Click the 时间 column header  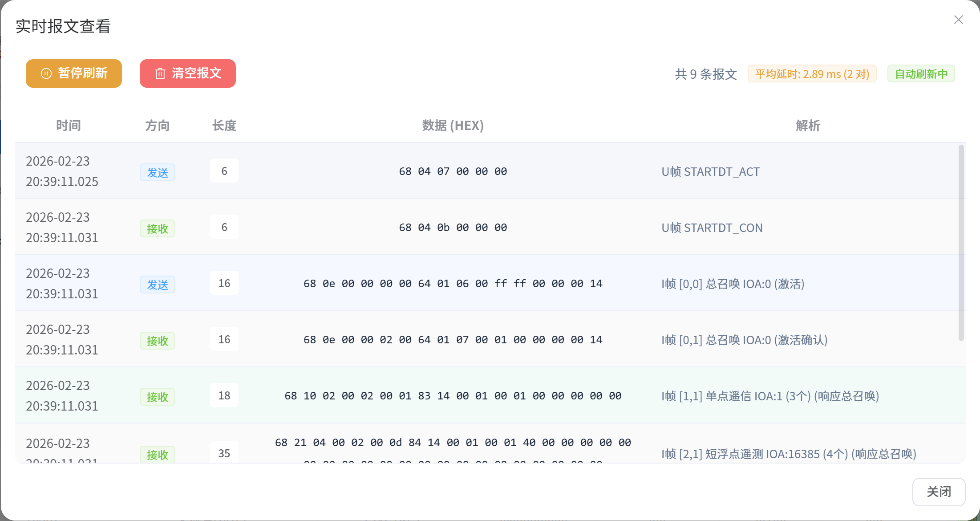68,126
